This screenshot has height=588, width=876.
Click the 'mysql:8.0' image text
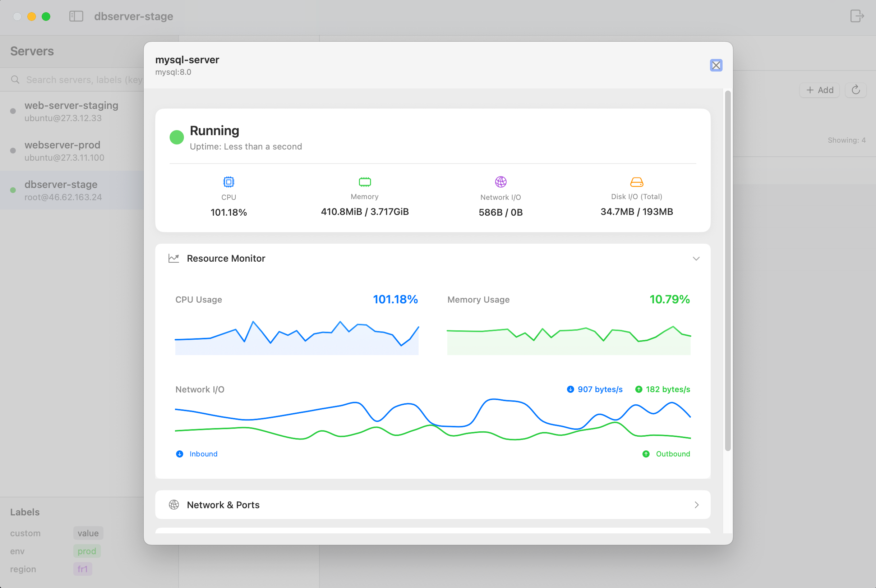point(173,72)
